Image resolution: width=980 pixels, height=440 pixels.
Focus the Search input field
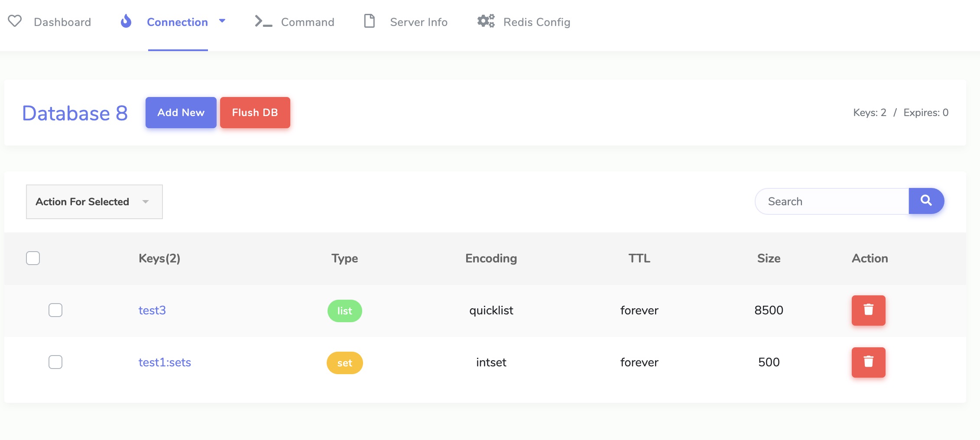coord(832,201)
